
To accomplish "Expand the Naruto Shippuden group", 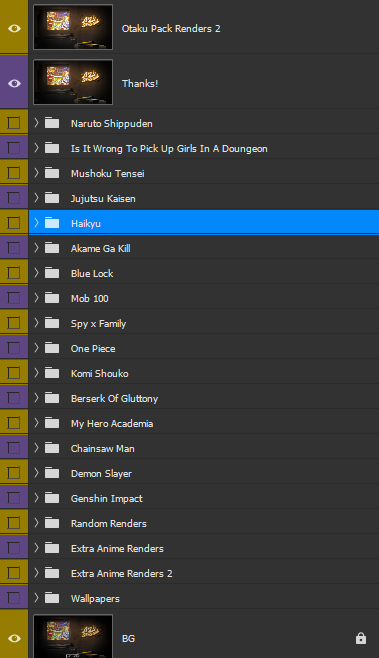I will pyautogui.click(x=37, y=123).
